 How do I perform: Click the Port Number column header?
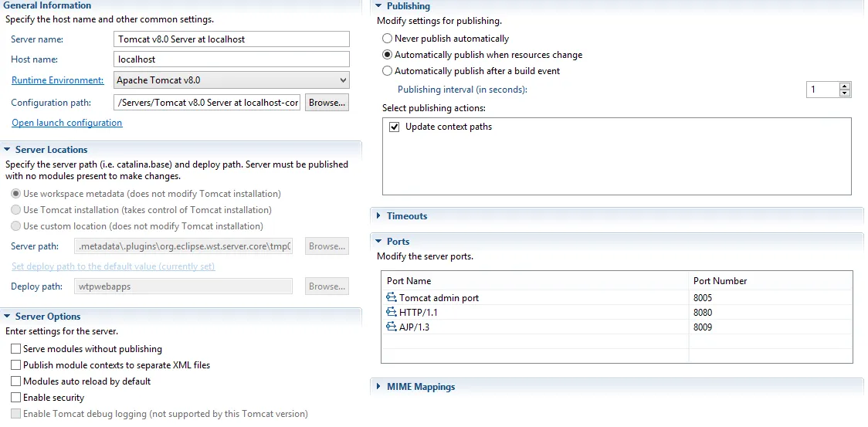coord(771,281)
